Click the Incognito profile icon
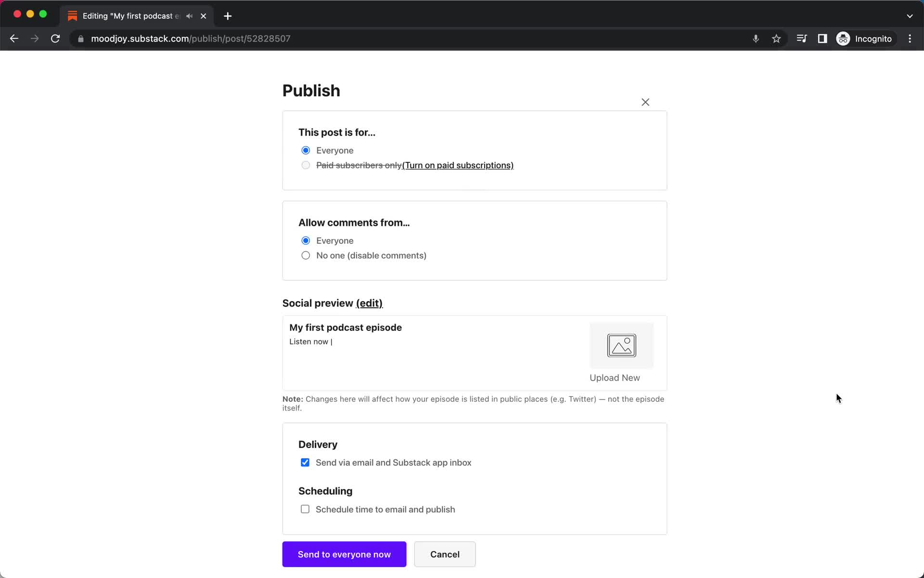924x578 pixels. point(843,39)
